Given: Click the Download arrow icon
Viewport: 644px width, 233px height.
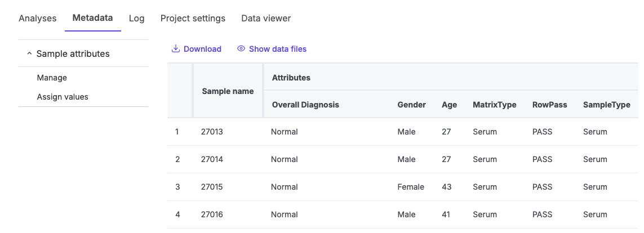Looking at the screenshot, I should [x=176, y=49].
